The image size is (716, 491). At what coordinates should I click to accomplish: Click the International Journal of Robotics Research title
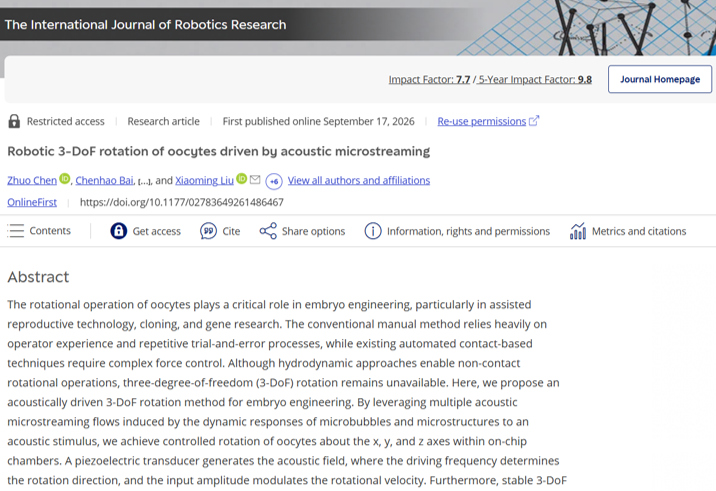[x=146, y=25]
